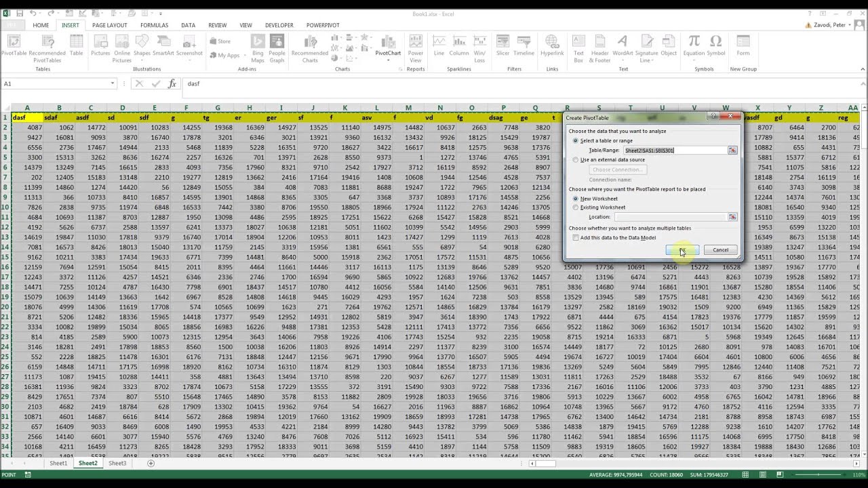The image size is (868, 488).
Task: Insert a Slicer filter
Action: click(x=502, y=46)
